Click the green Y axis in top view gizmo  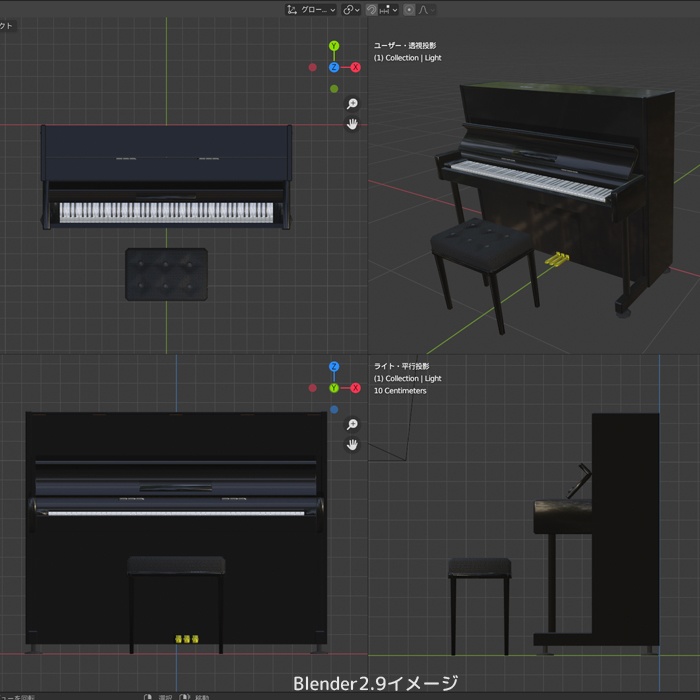click(x=334, y=46)
